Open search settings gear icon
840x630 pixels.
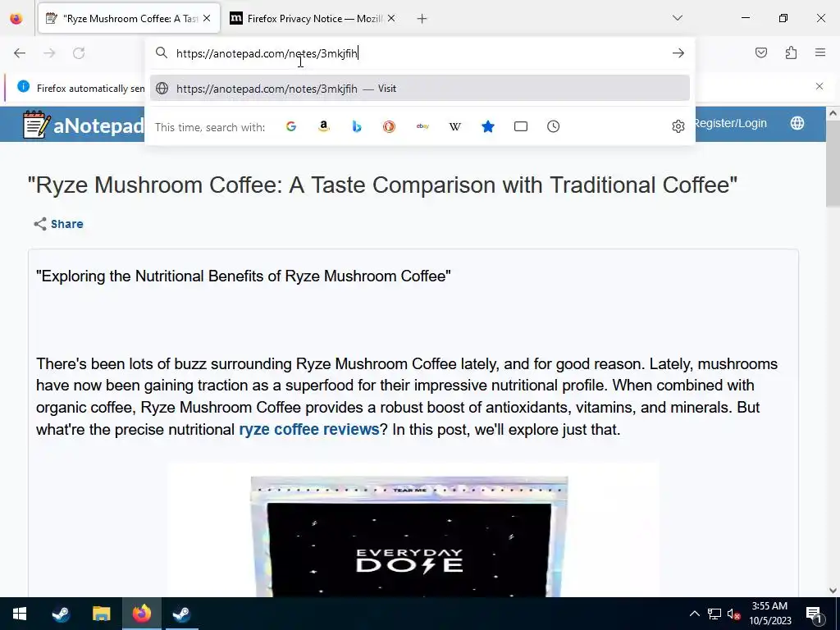point(678,126)
